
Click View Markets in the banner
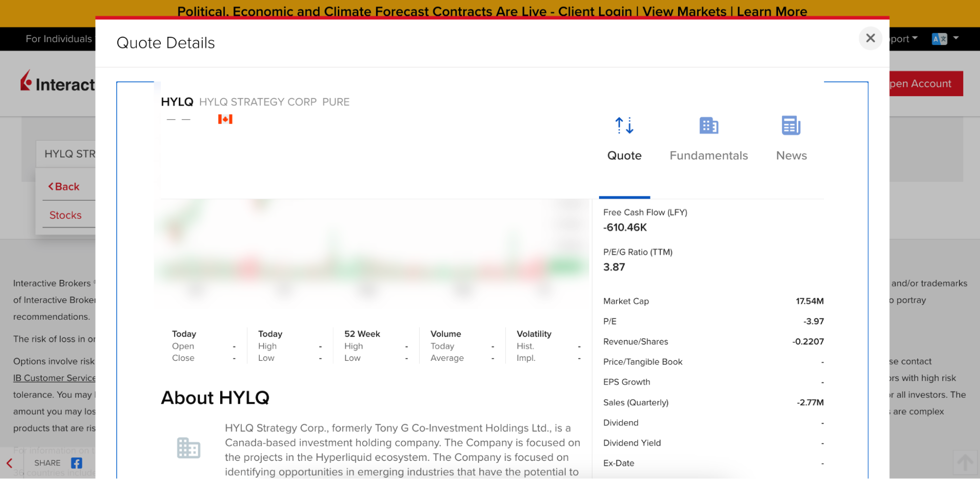coord(684,11)
